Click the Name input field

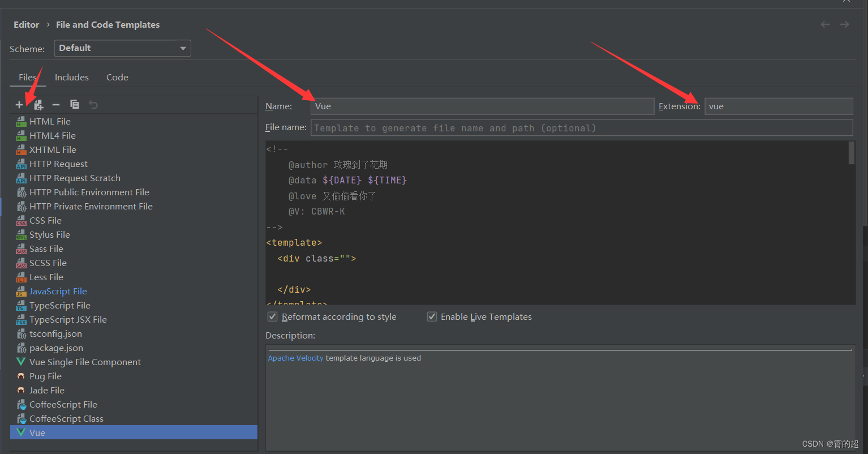(x=483, y=106)
